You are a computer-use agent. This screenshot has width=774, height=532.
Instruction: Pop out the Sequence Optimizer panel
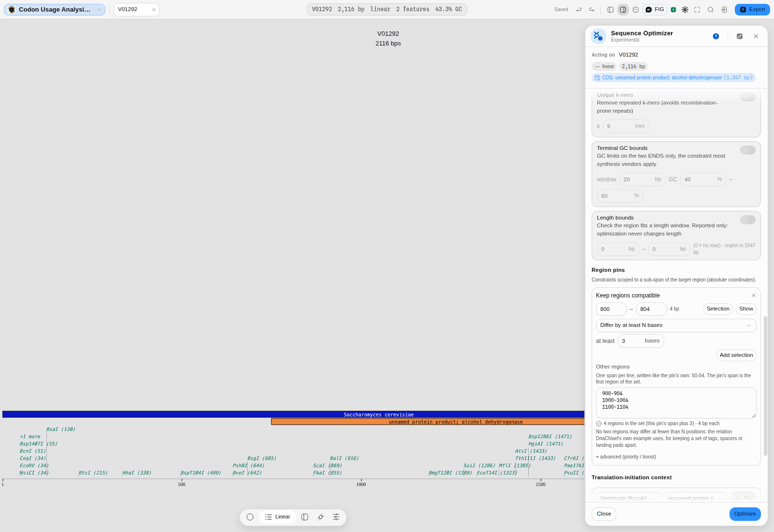tap(740, 36)
